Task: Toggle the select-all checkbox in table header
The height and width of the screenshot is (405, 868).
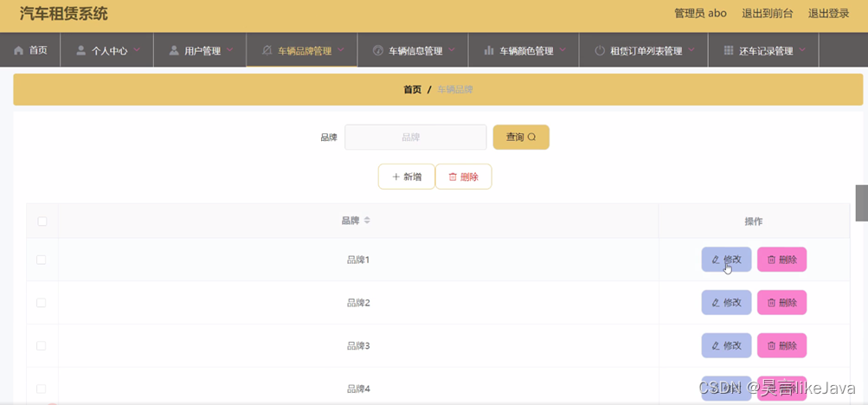Action: (x=42, y=222)
